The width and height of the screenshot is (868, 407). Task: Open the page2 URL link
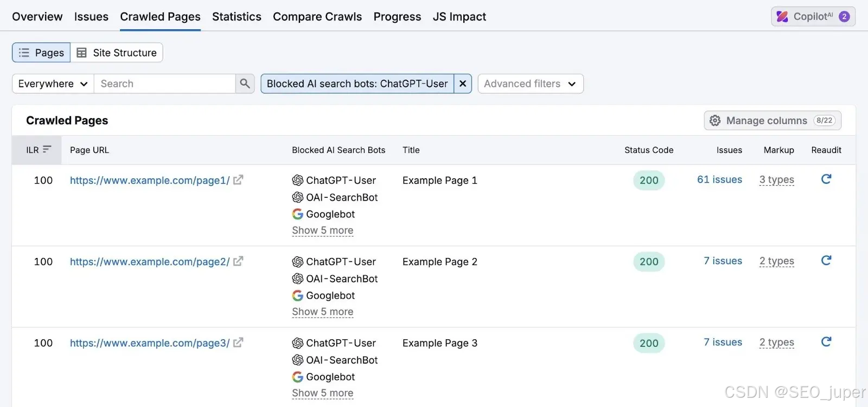point(150,262)
